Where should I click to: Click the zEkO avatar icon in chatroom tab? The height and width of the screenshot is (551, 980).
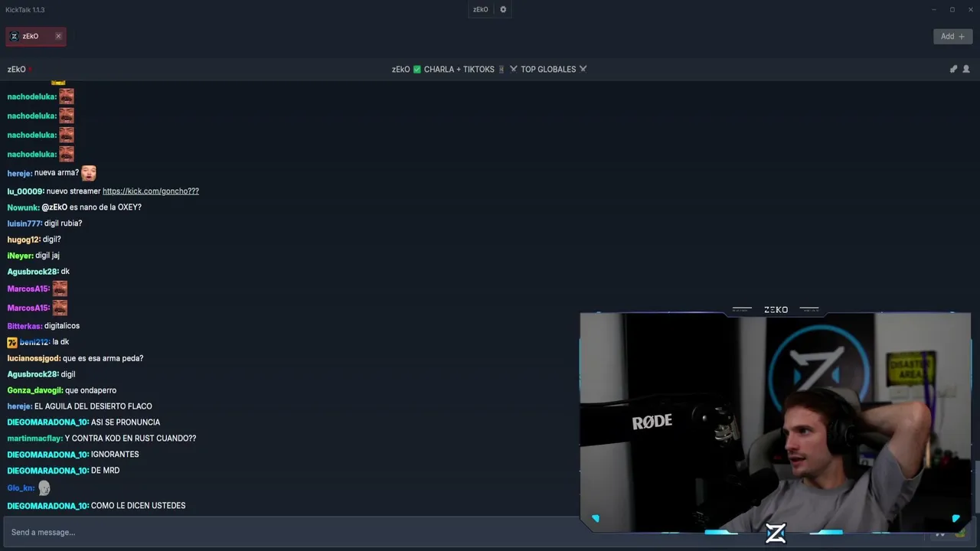14,36
